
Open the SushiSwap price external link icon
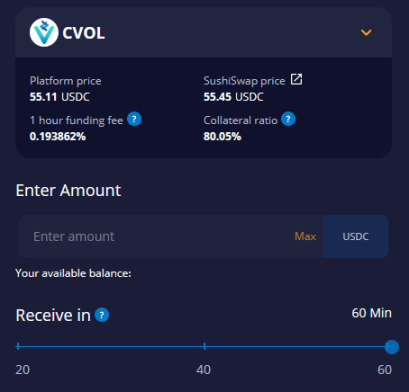point(296,80)
